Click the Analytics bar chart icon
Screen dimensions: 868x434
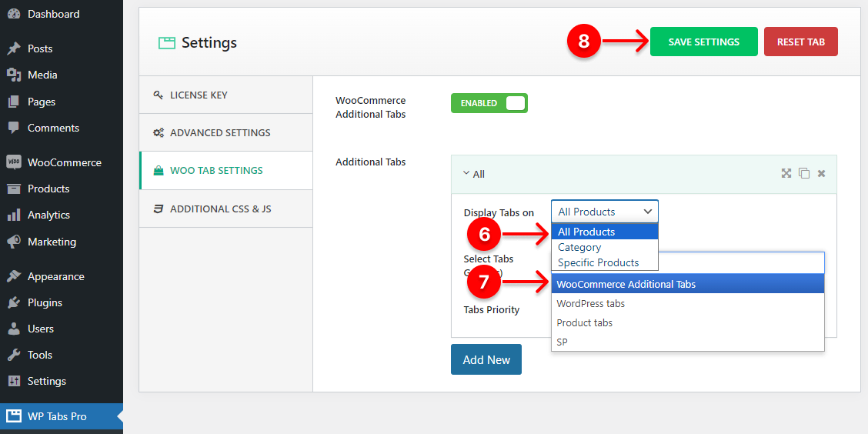pyautogui.click(x=14, y=215)
